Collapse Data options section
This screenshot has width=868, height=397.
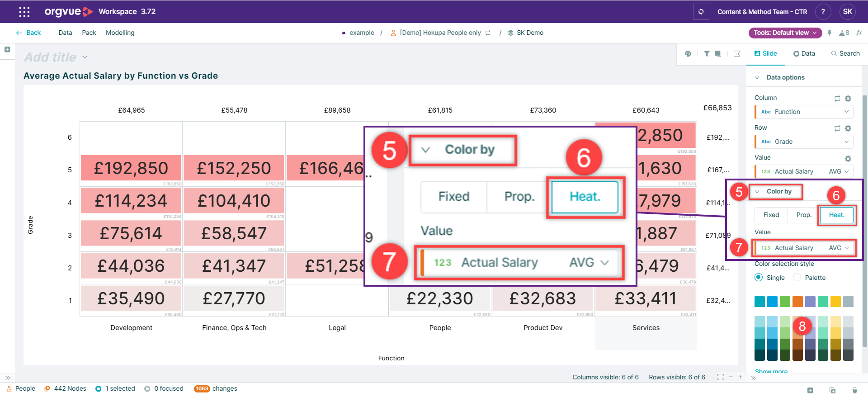[757, 77]
